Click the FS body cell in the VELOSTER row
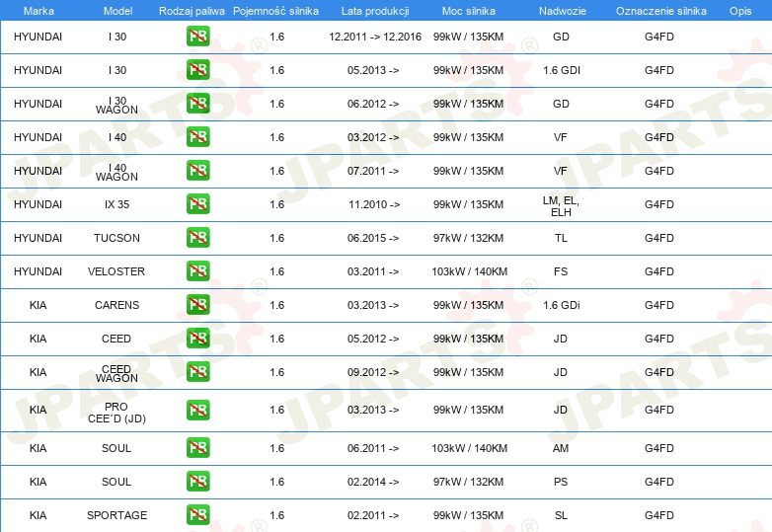The image size is (772, 532). pos(561,271)
